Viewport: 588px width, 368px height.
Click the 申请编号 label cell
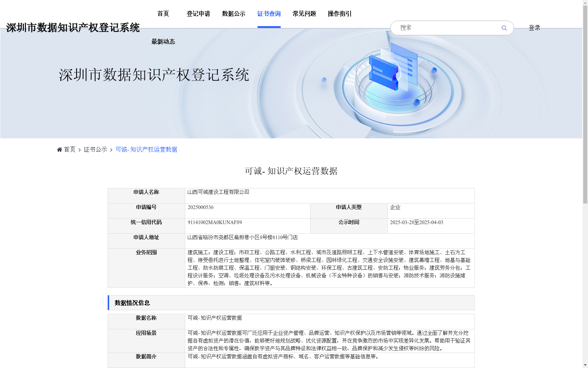146,211
